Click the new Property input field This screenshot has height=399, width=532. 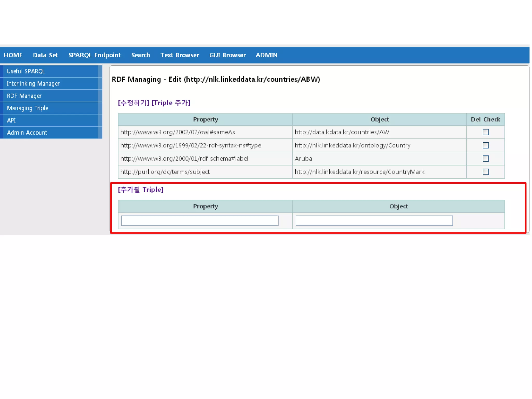click(200, 221)
